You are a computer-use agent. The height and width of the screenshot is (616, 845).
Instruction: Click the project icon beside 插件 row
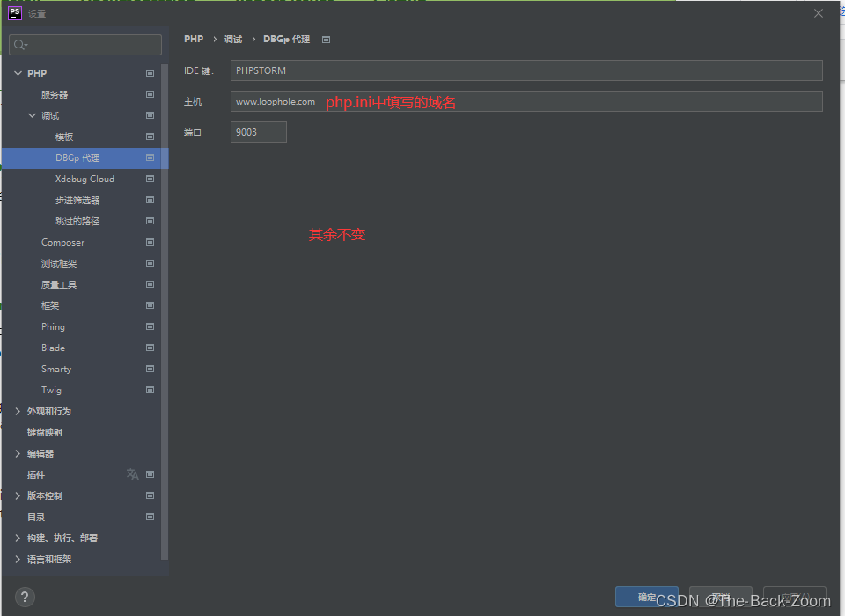150,474
